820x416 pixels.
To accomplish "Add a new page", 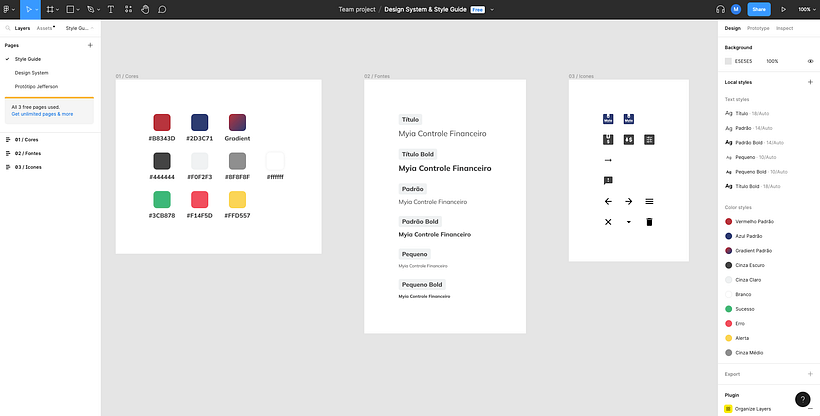I will (90, 46).
